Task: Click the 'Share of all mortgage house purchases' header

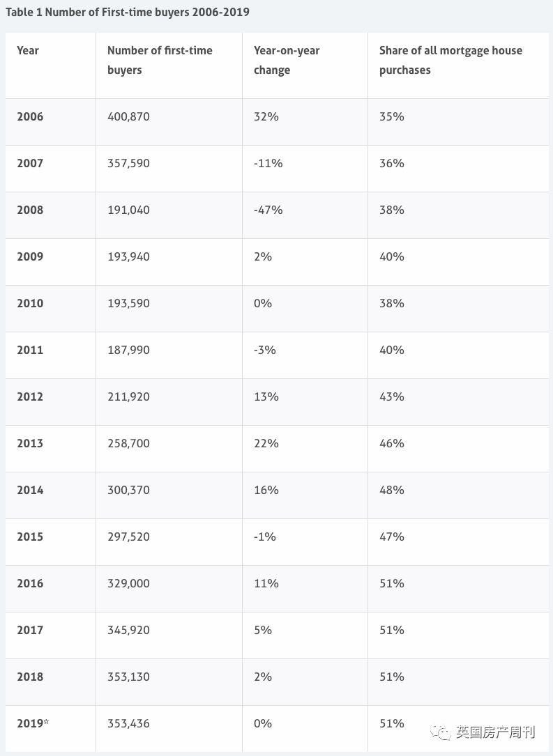Action: [x=450, y=60]
